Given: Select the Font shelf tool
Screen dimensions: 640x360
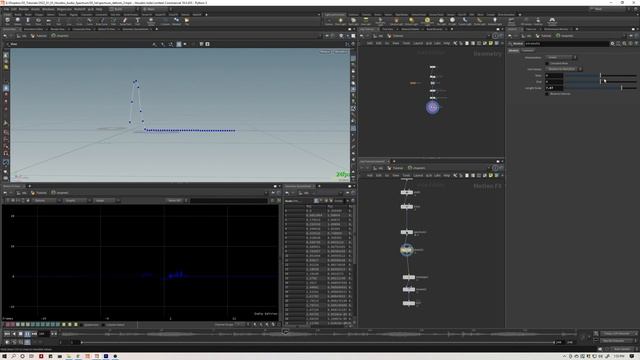Looking at the screenshot, I should 138,21.
